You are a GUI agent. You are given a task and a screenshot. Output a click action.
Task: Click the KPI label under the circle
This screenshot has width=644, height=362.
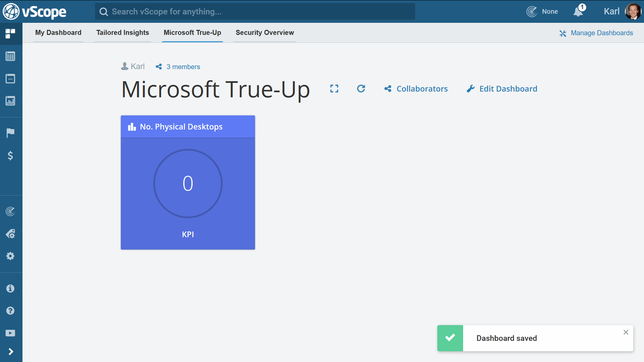pyautogui.click(x=188, y=235)
